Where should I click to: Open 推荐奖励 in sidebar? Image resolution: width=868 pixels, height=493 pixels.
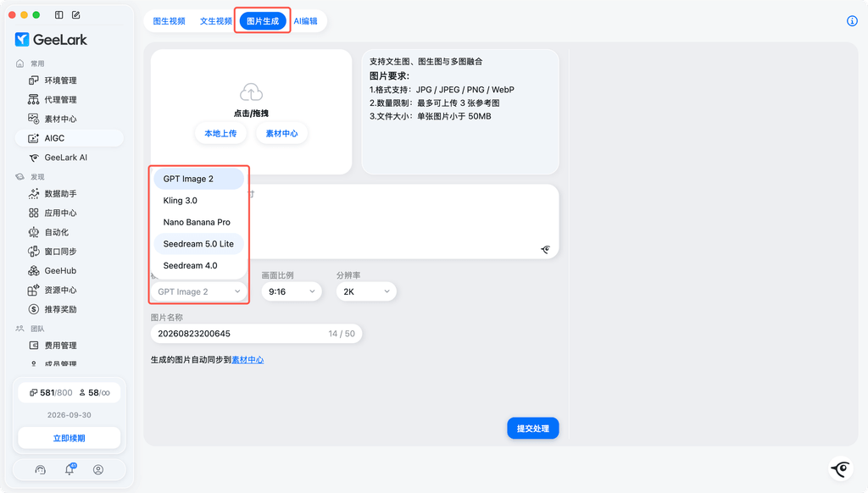click(70, 309)
